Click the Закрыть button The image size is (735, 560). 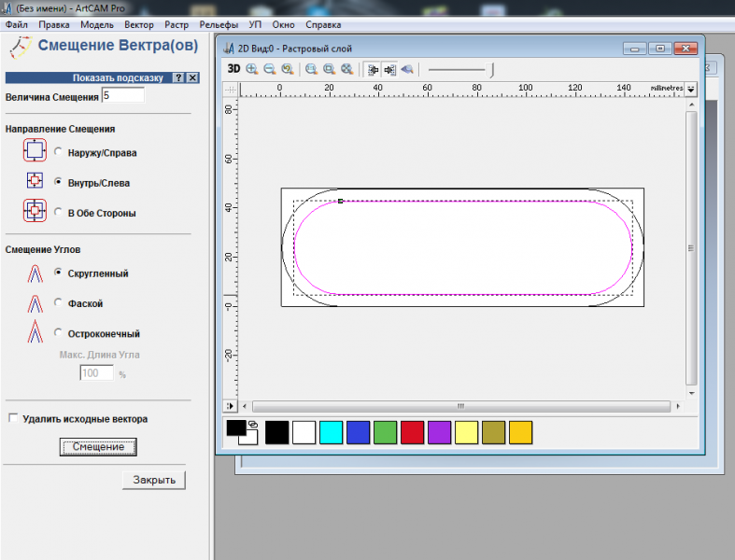[154, 480]
